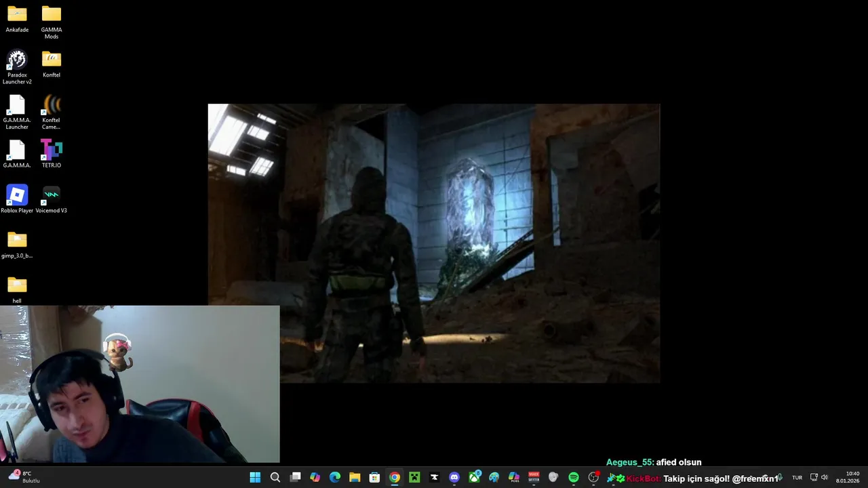Open File Explorer from the taskbar
Screen dimensions: 868x488
tap(355, 477)
